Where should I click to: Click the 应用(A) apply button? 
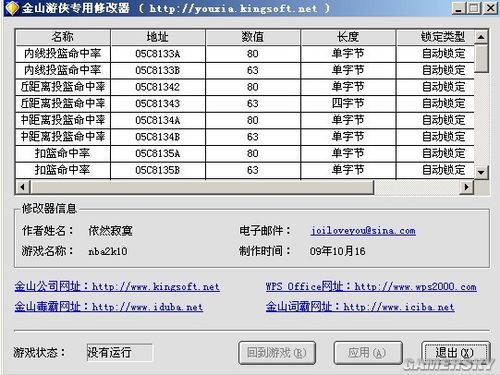coord(368,352)
